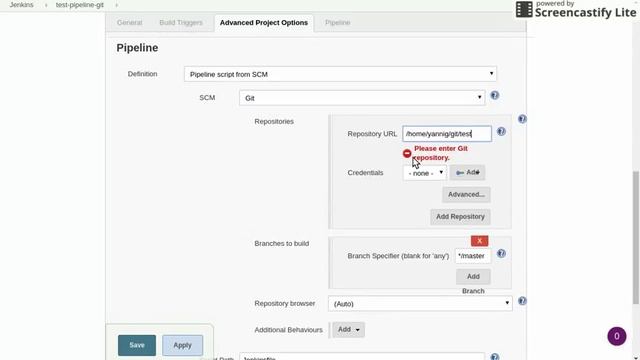Open the Repository browser Auto dropdown
The height and width of the screenshot is (360, 640).
click(420, 304)
